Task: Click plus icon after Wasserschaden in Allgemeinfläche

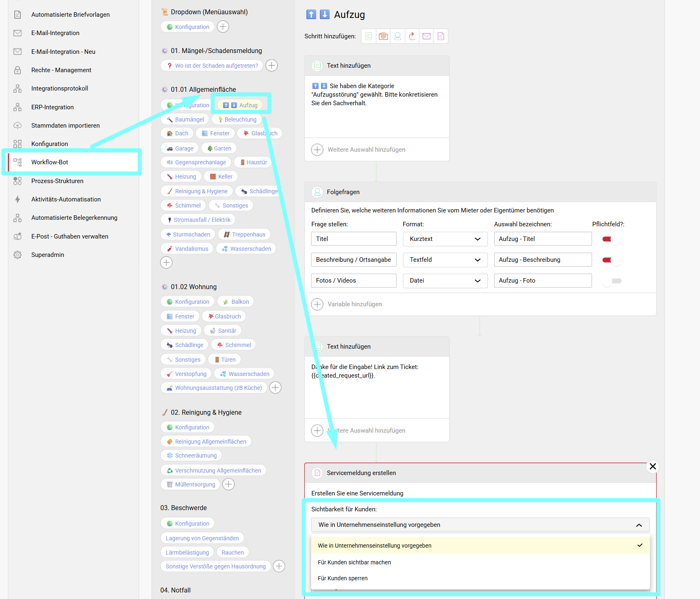Action: click(166, 263)
